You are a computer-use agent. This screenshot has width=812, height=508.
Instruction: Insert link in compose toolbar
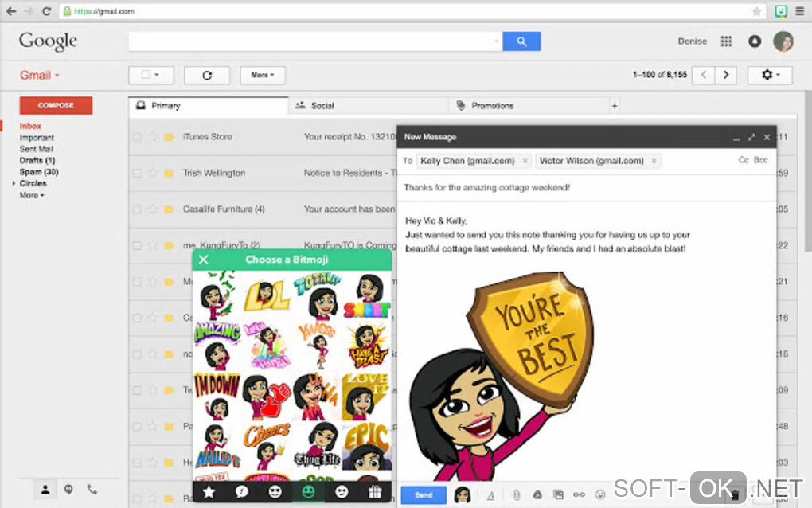579,495
